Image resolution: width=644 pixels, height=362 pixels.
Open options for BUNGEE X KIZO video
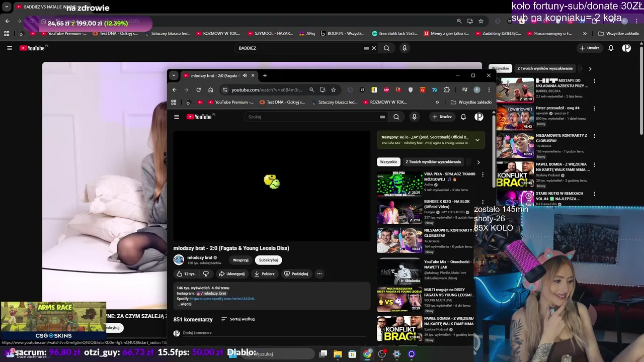[483, 202]
